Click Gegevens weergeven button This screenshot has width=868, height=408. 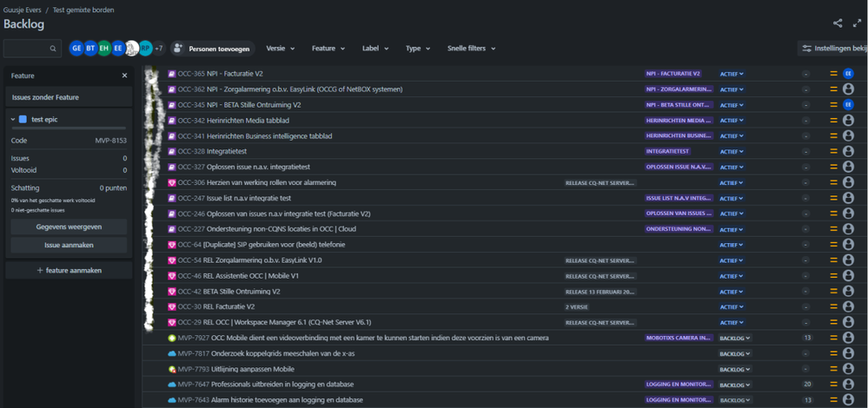point(69,227)
